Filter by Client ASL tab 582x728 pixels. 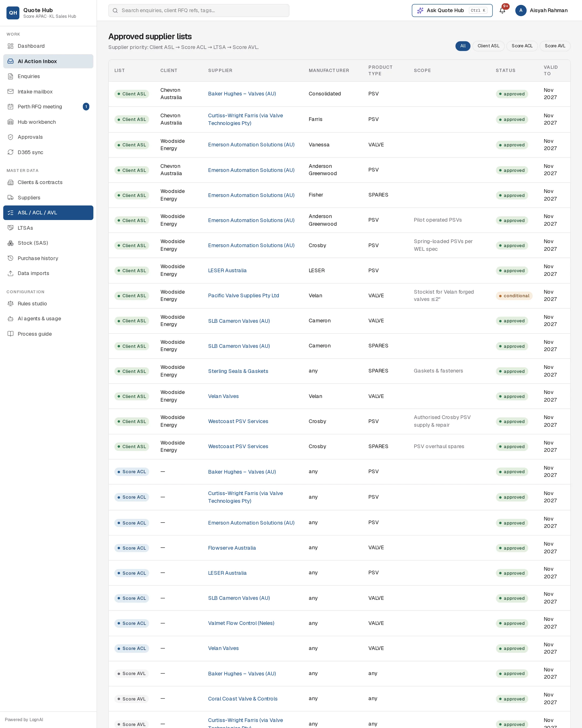coord(488,46)
